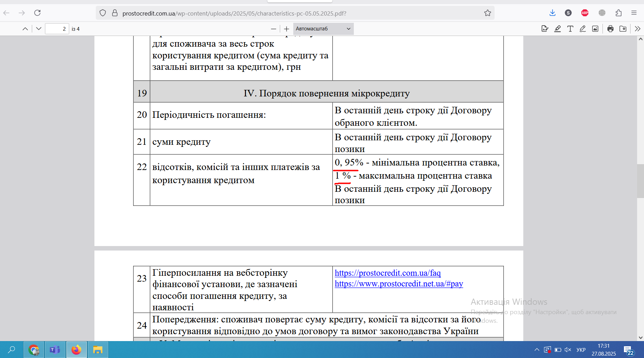Zoom in with the plus button
This screenshot has height=358, width=644.
[x=286, y=29]
